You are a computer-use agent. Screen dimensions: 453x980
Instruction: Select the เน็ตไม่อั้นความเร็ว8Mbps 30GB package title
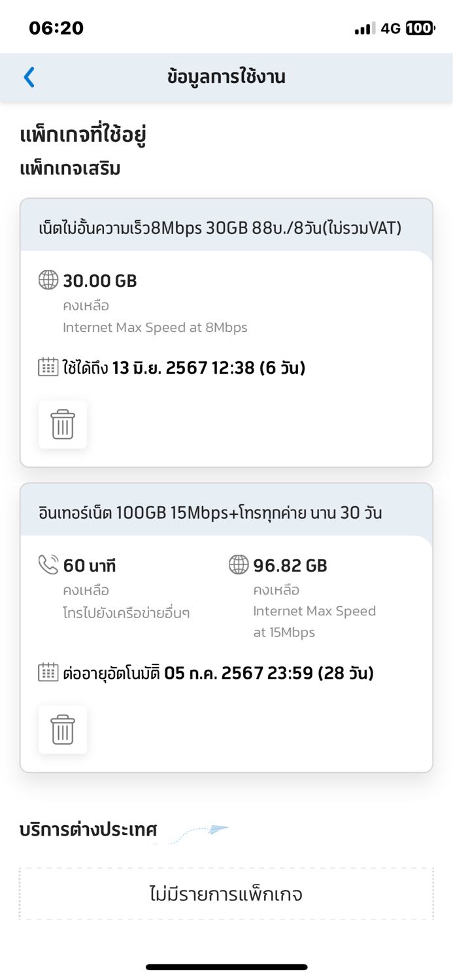(220, 228)
